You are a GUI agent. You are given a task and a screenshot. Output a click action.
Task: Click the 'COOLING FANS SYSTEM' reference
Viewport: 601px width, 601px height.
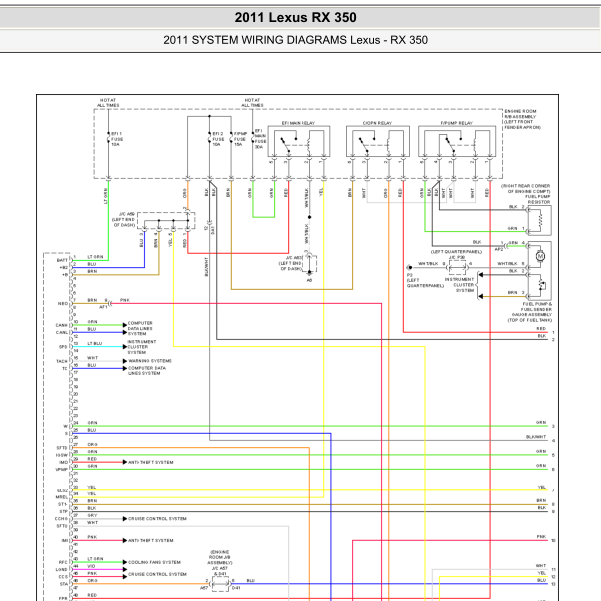coord(154,562)
